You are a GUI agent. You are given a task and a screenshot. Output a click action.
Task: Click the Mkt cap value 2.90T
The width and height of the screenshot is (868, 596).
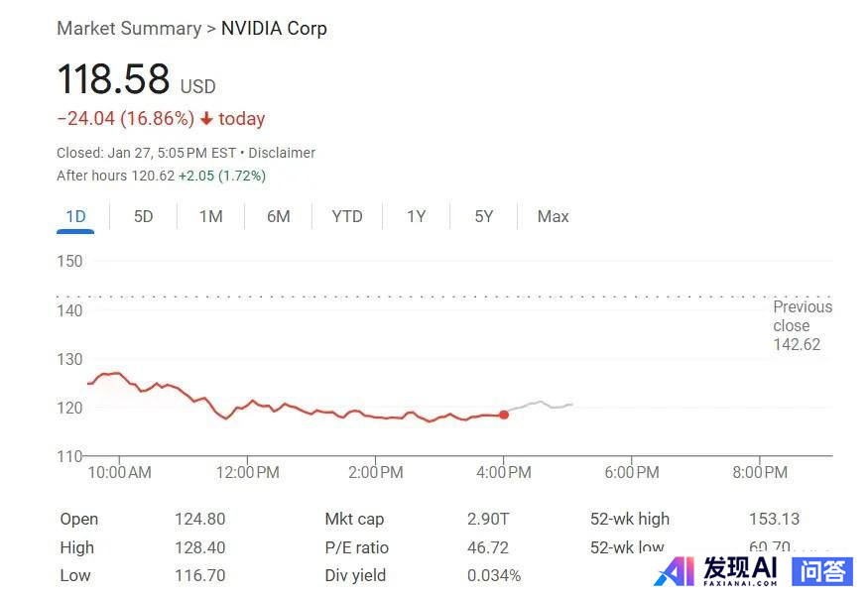click(488, 519)
